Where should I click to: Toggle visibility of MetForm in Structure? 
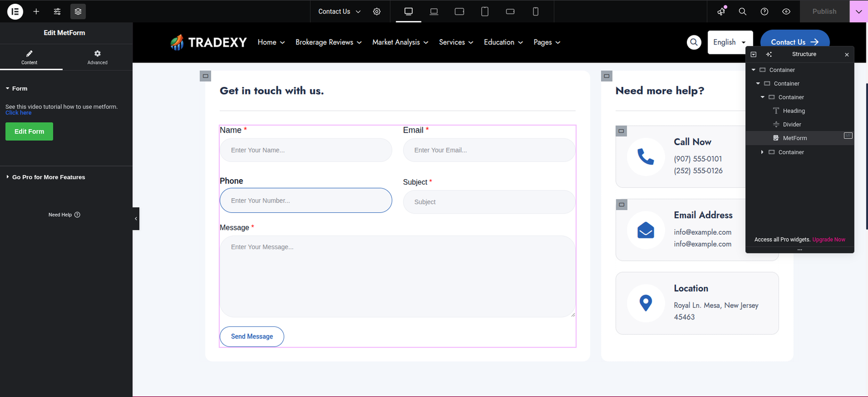(x=848, y=136)
